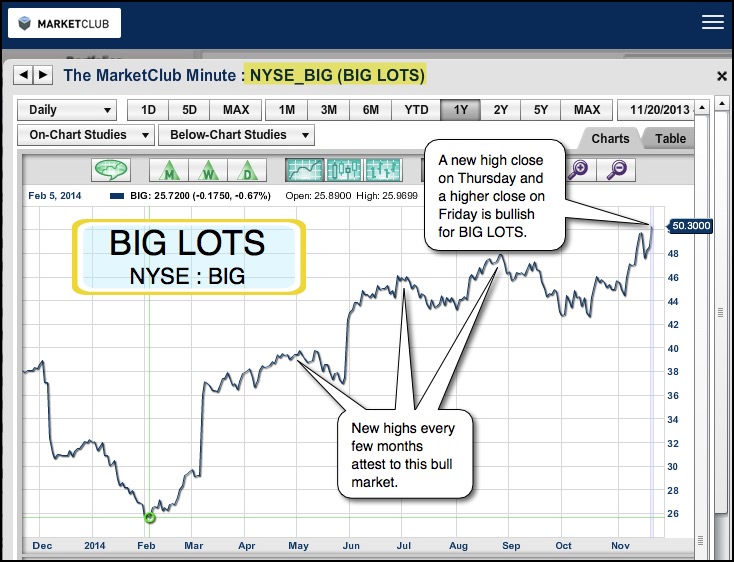Viewport: 734px width, 562px height.
Task: Click the 50.3000 price label
Action: [690, 226]
